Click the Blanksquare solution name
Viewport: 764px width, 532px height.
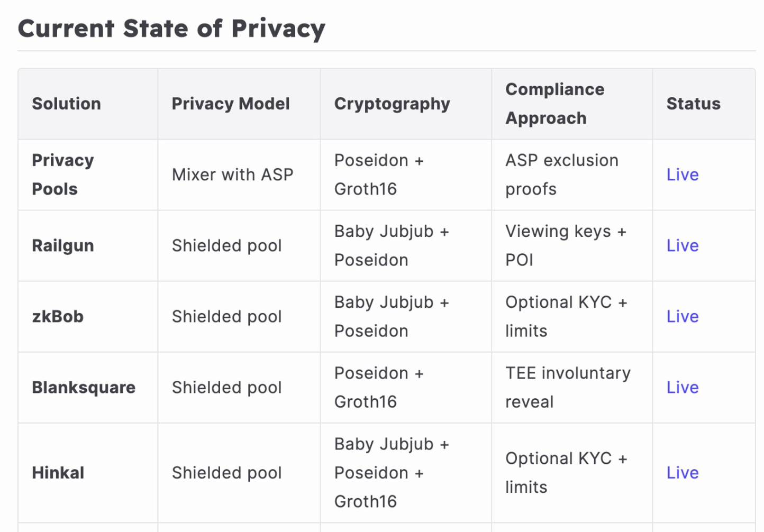click(x=84, y=388)
